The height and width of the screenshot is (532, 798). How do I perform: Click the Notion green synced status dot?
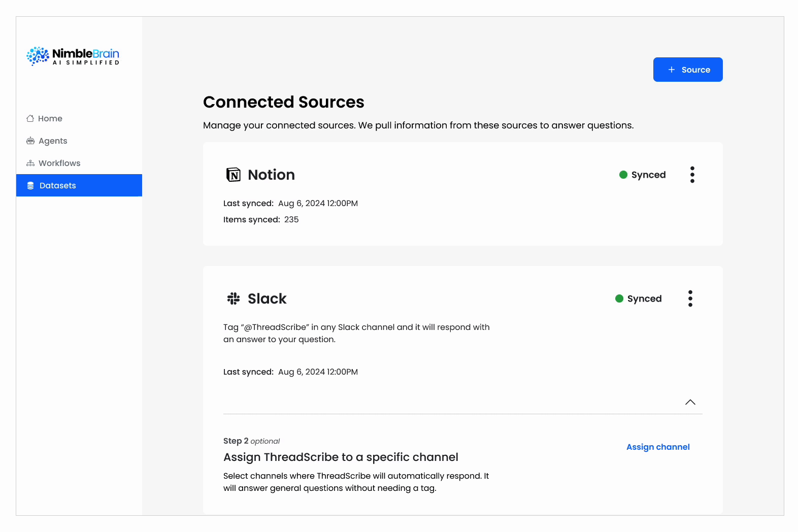coord(623,175)
